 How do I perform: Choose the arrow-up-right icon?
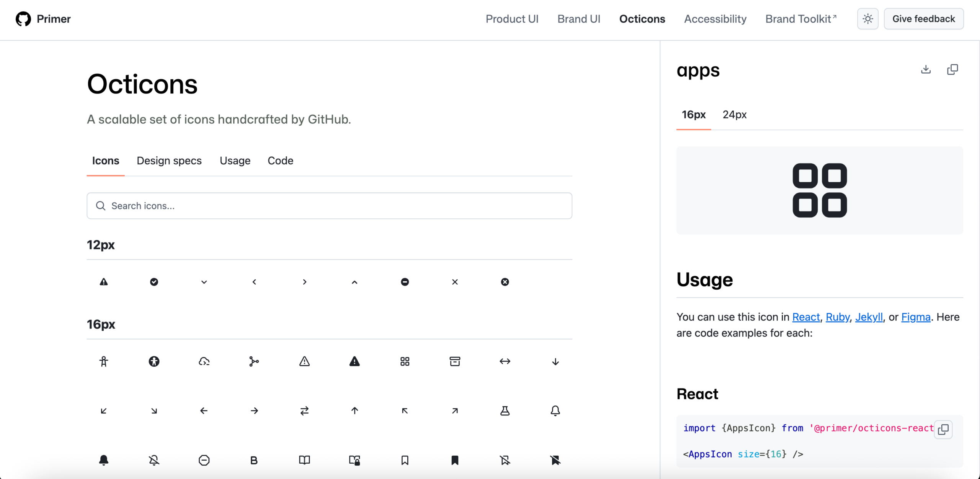point(455,411)
